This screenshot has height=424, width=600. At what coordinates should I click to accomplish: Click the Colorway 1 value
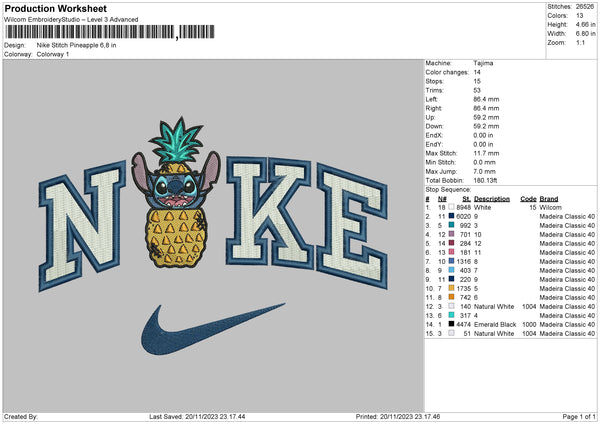coord(53,54)
